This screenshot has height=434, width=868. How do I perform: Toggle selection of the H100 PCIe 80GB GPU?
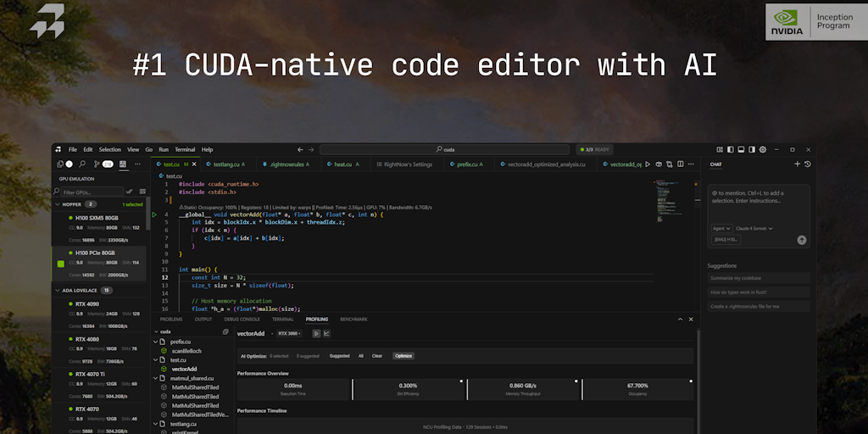(60, 264)
